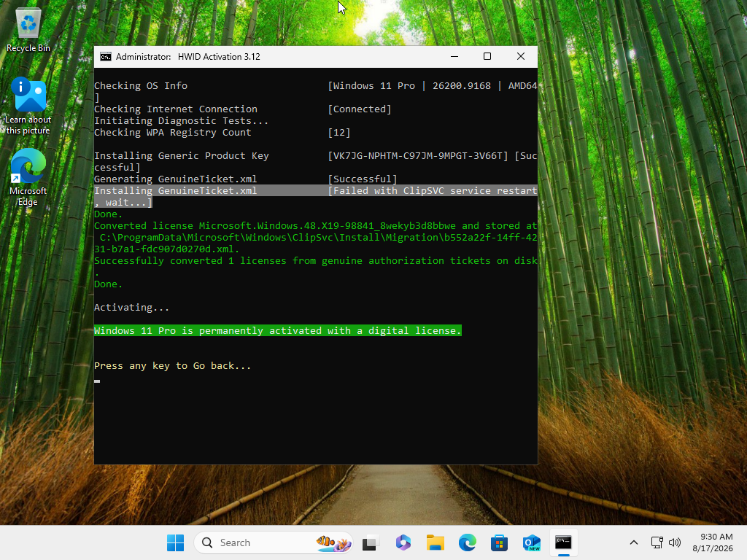Click the taskbar Search box
The image size is (747, 560).
click(274, 542)
